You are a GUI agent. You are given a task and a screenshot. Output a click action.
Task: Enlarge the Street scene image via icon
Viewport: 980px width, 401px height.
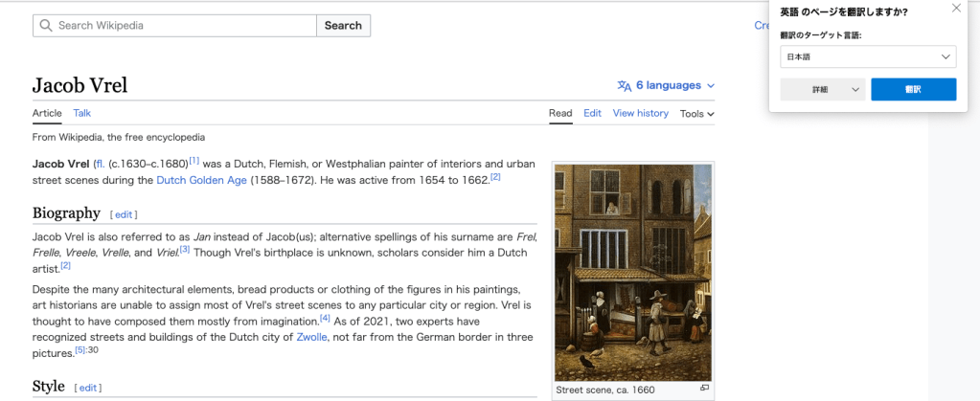(x=704, y=389)
